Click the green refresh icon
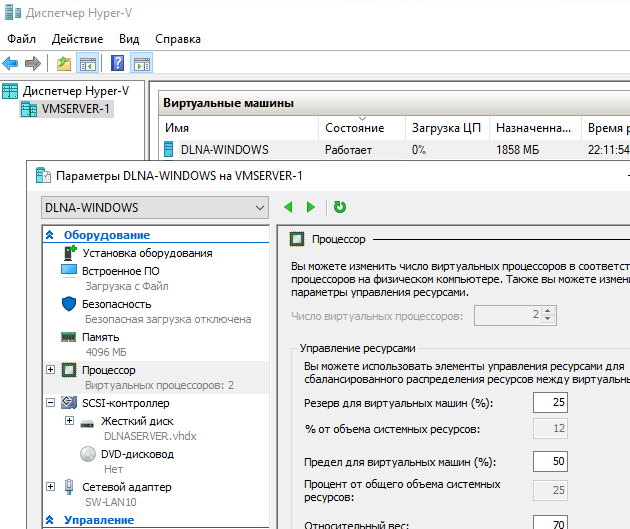Screen dimensions: 630x529 coord(340,207)
